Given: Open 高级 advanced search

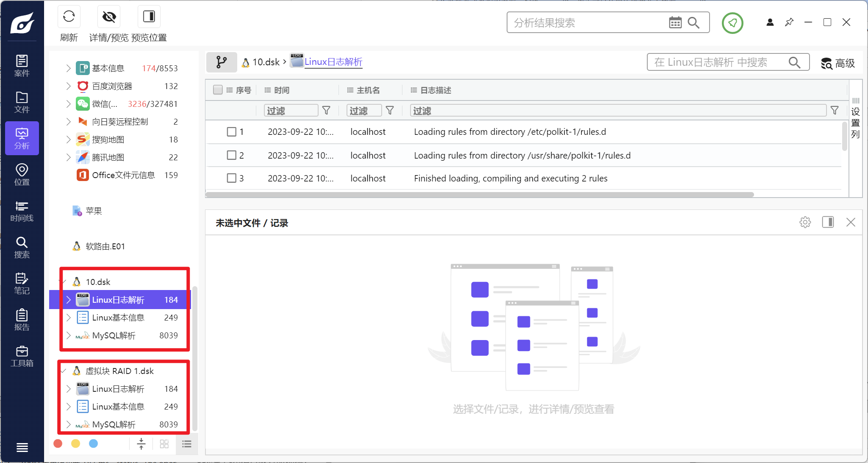Looking at the screenshot, I should click(838, 63).
